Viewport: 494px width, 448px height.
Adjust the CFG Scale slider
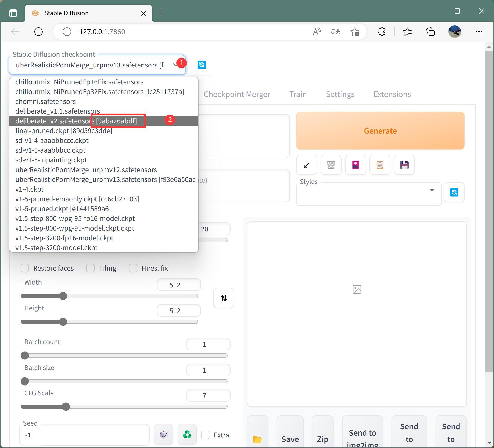pyautogui.click(x=124, y=407)
